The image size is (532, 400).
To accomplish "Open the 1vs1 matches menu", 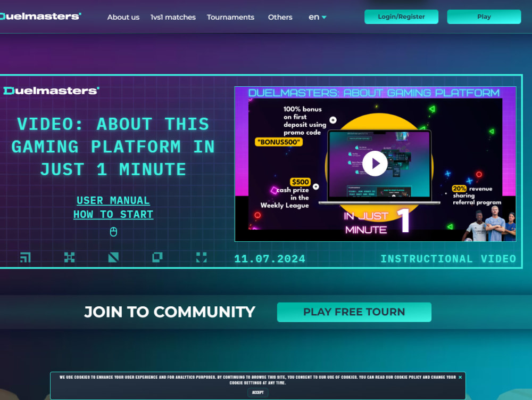I will click(173, 17).
